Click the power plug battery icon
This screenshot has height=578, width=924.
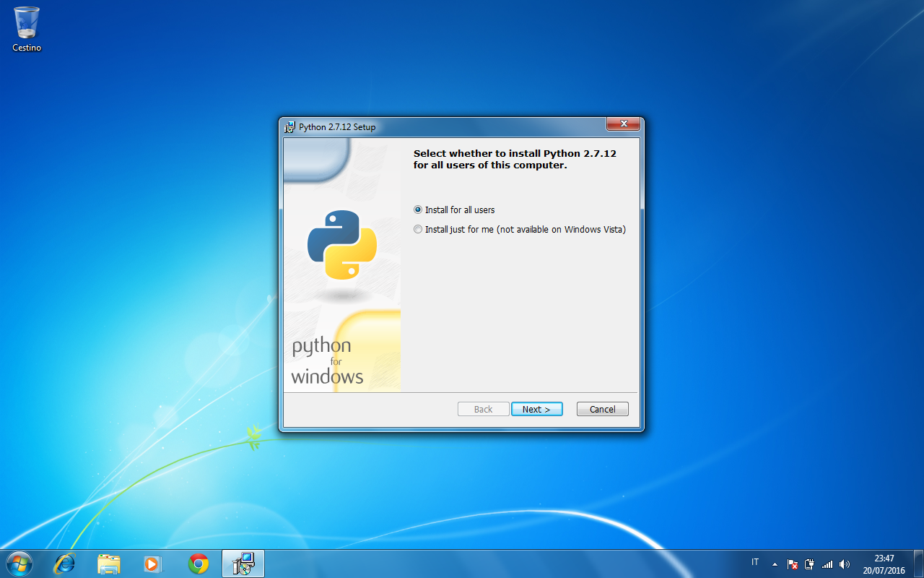click(809, 564)
